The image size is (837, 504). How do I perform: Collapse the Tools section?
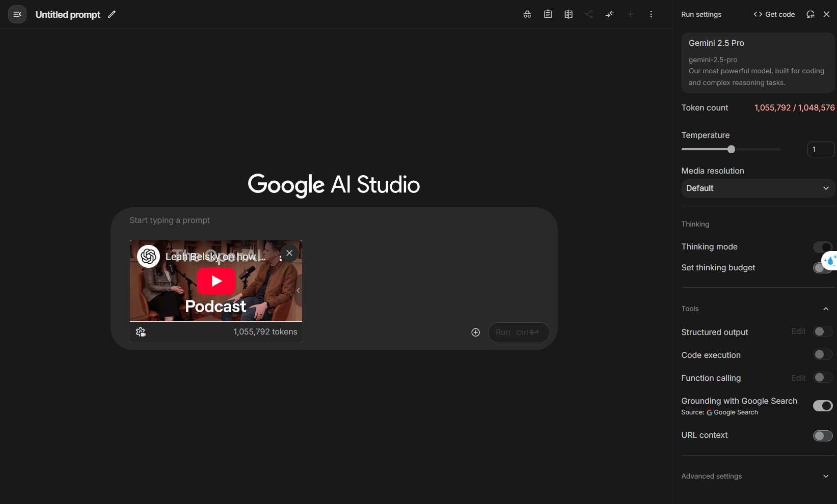click(x=826, y=309)
